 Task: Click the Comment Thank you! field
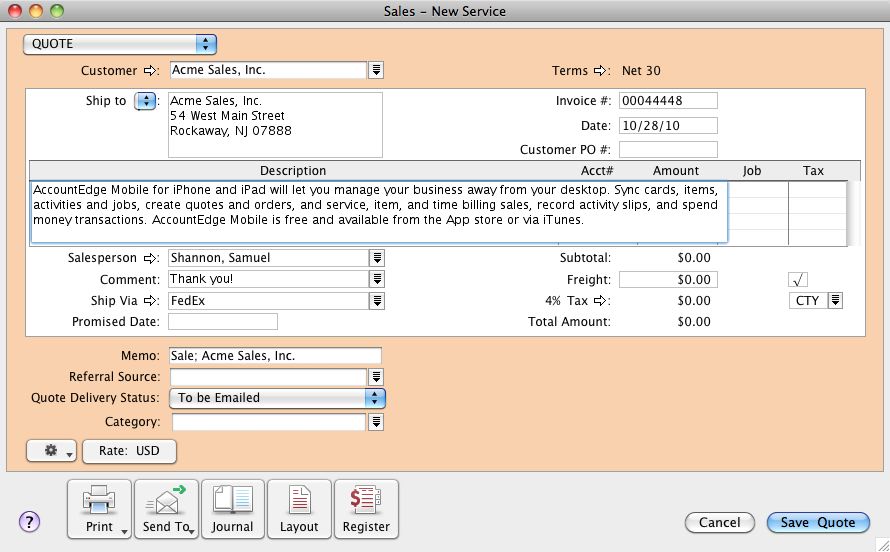coord(268,279)
